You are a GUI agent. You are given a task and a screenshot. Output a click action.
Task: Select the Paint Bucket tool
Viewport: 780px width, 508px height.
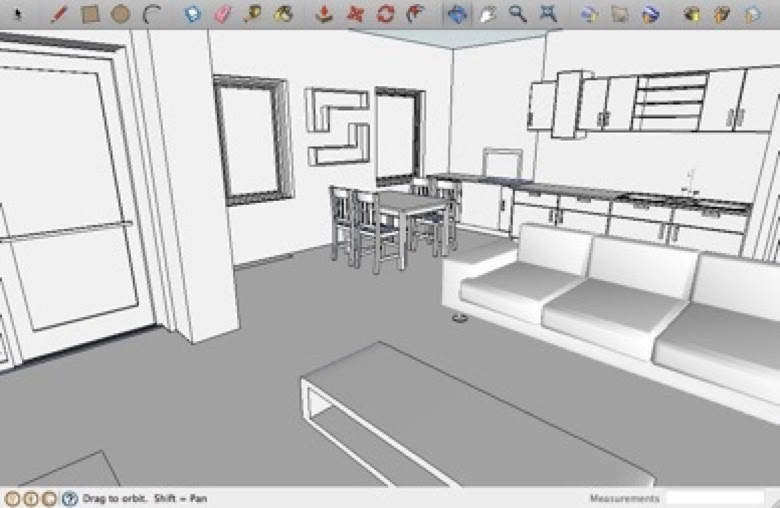click(283, 14)
